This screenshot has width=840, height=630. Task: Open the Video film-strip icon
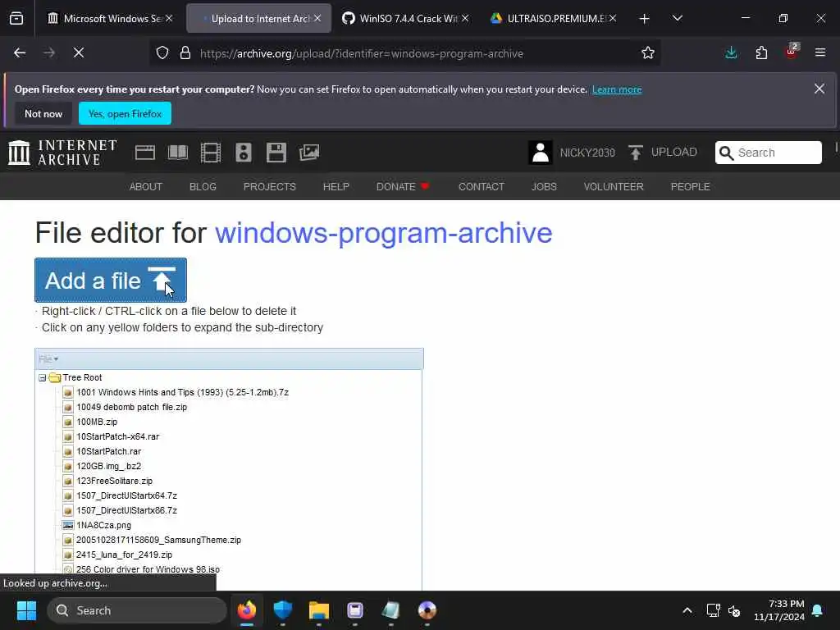click(x=211, y=153)
